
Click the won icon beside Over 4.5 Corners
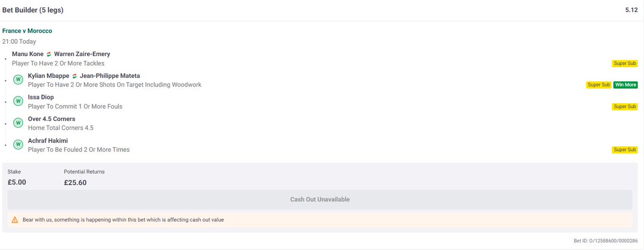coord(18,123)
